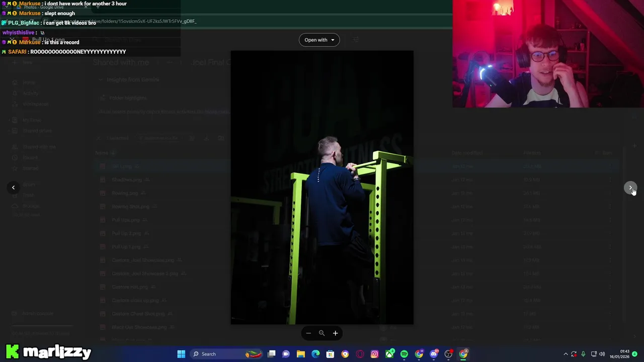Open File Explorer from the taskbar
This screenshot has width=644, height=362.
[301, 354]
